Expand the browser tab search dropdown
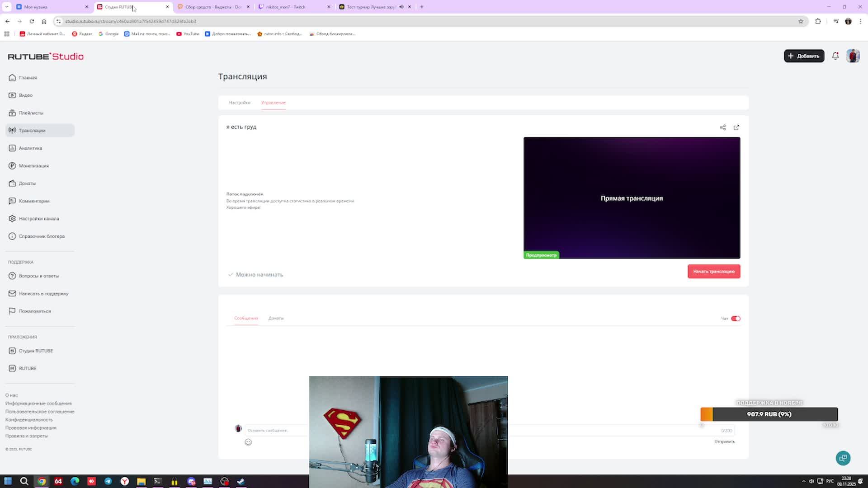The image size is (868, 488). (x=7, y=7)
